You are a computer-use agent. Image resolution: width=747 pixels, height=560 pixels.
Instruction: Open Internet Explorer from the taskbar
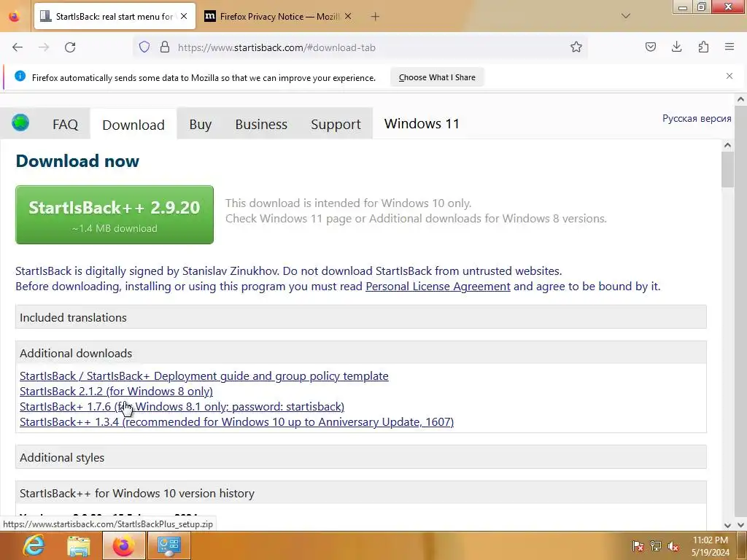coord(34,545)
